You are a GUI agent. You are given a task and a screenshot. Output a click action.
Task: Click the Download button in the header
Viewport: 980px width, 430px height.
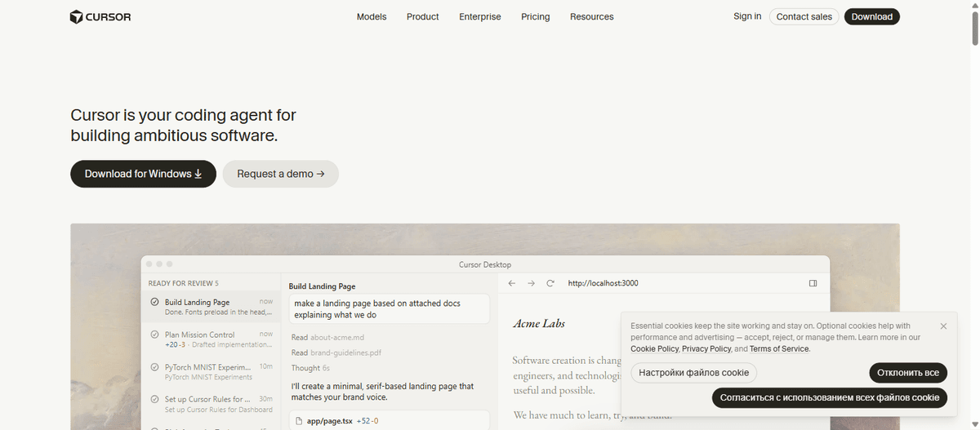(x=872, y=16)
